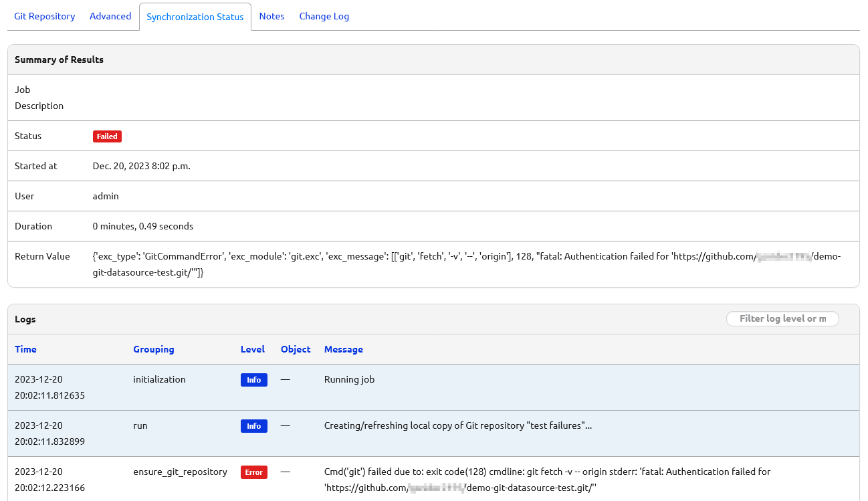Click the initialization grouping entry
The width and height of the screenshot is (868, 501).
pyautogui.click(x=158, y=379)
